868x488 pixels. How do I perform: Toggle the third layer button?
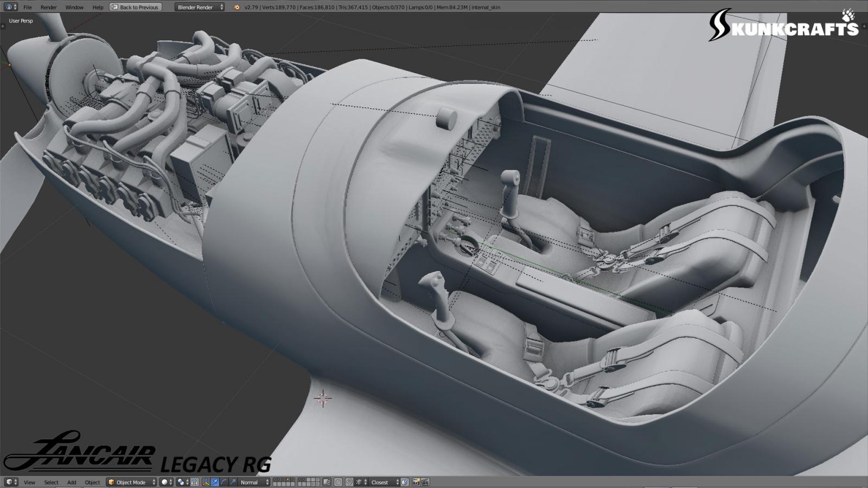point(284,480)
